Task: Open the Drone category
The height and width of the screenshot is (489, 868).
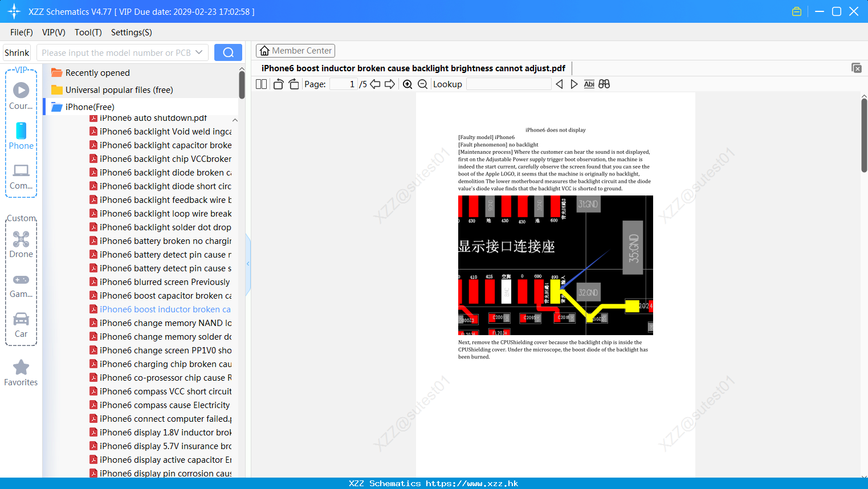Action: click(21, 244)
